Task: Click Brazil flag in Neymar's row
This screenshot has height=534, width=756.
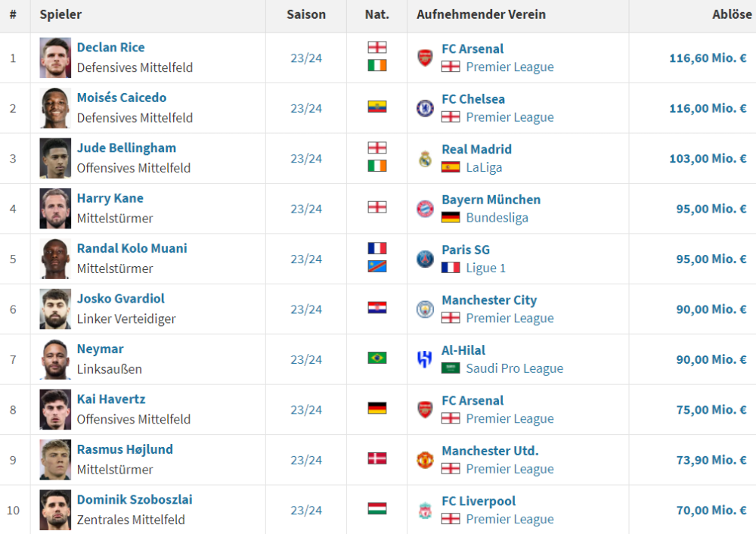Action: click(x=377, y=358)
